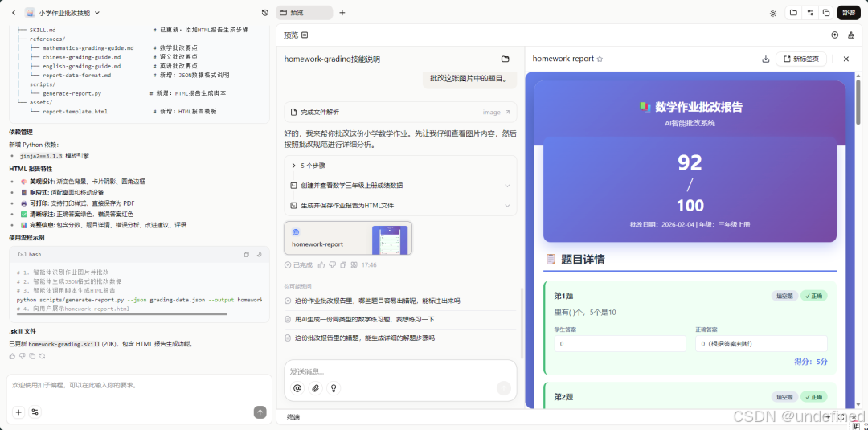Viewport: 868px width, 430px height.
Task: Open report in 新标签页
Action: click(x=801, y=59)
